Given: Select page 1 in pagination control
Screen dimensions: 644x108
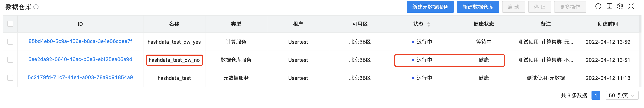Looking at the screenshot, I should coord(596,95).
